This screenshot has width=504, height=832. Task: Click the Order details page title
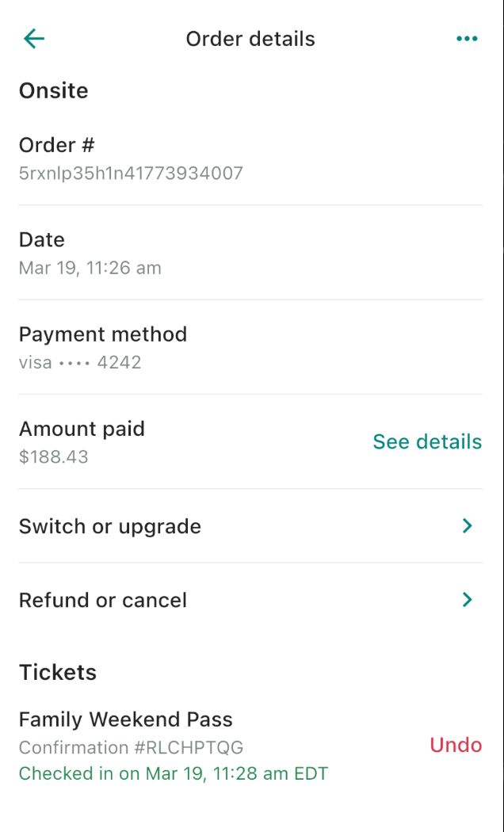coord(250,39)
